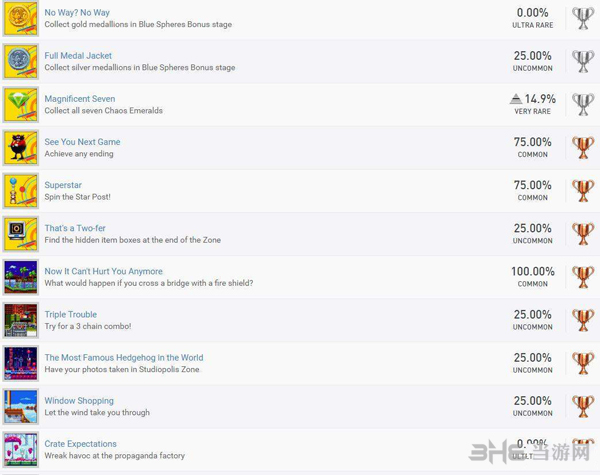Click bronze trophy icon for Window Shopping
The height and width of the screenshot is (475, 600).
(583, 406)
